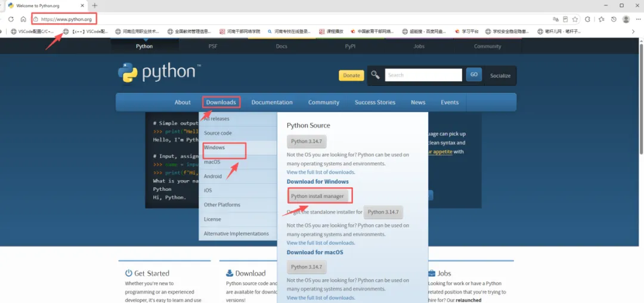Click the Get Started power icon heading
Image resolution: width=644 pixels, height=303 pixels.
147,273
